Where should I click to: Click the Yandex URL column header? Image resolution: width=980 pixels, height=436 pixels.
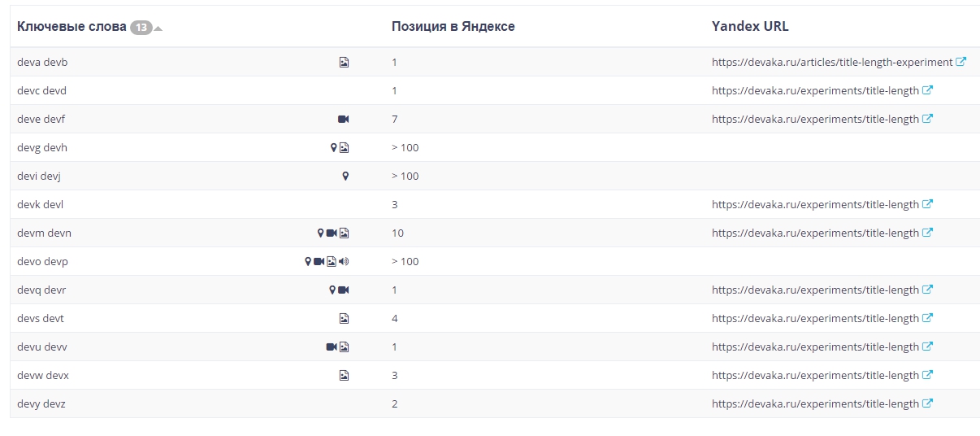point(750,27)
